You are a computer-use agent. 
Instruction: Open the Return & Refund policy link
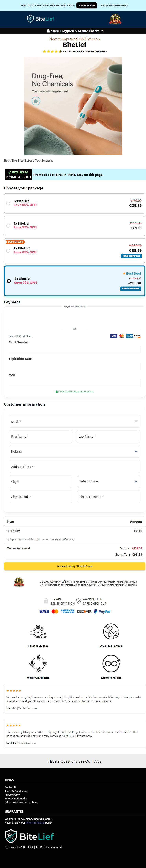pyautogui.click(x=35, y=823)
